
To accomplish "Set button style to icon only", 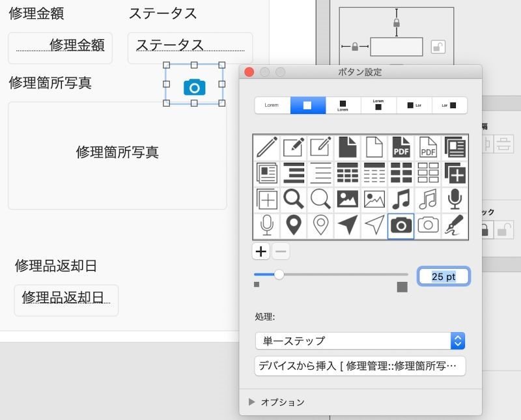I will click(x=307, y=105).
